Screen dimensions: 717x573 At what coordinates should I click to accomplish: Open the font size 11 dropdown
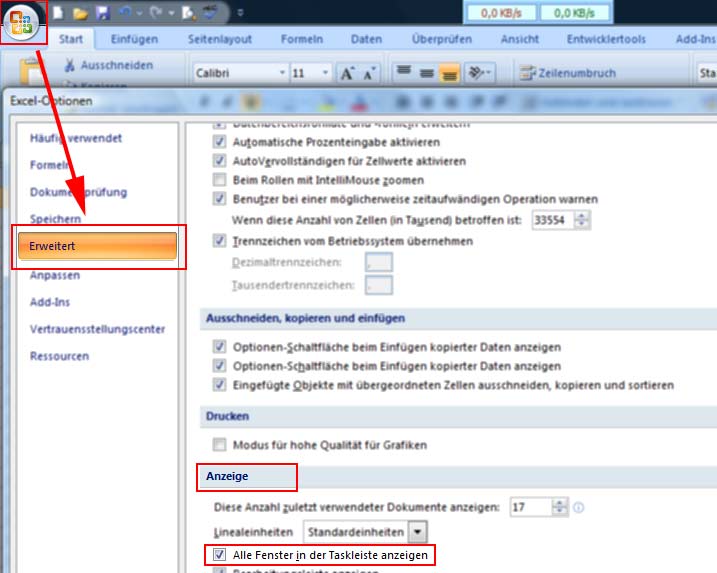point(325,73)
